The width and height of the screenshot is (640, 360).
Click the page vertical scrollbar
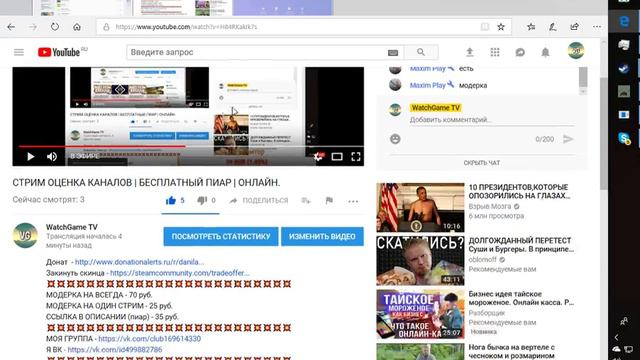(x=604, y=133)
